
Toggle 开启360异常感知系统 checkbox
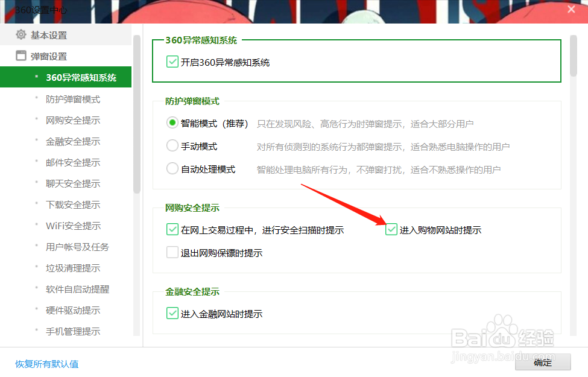click(172, 62)
